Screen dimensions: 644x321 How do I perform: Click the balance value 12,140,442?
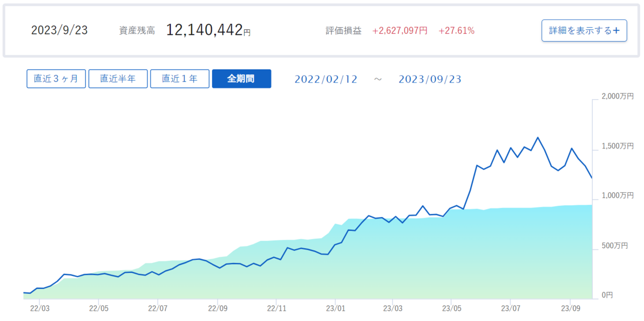pos(204,30)
